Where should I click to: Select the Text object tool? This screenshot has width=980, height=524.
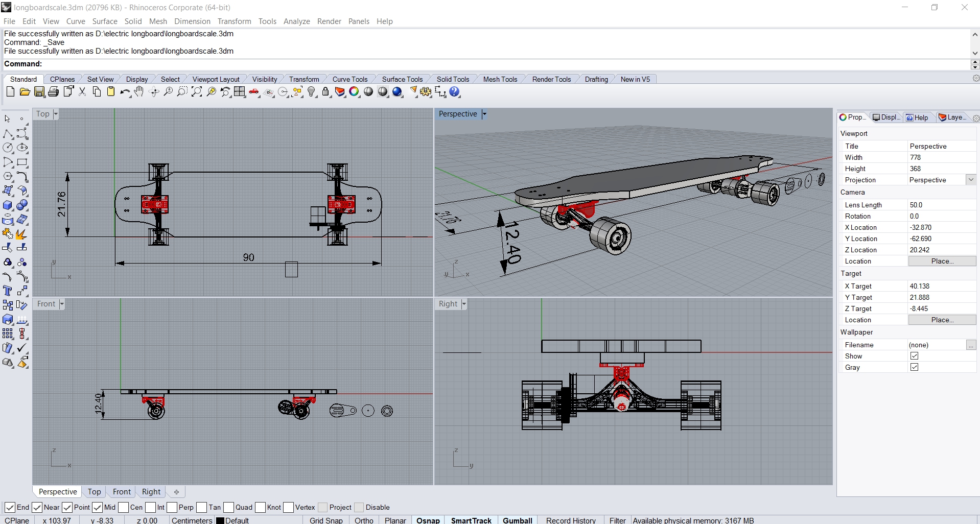(x=8, y=291)
